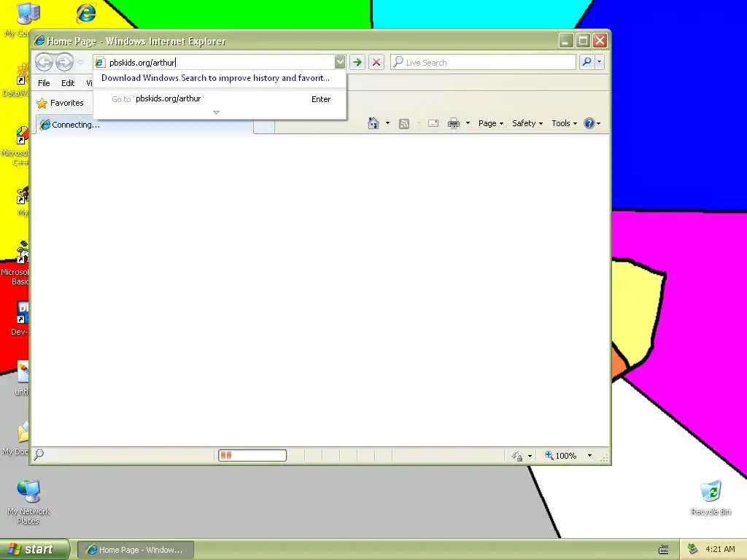The image size is (747, 560).
Task: Expand the autocomplete list chevron
Action: (x=216, y=113)
